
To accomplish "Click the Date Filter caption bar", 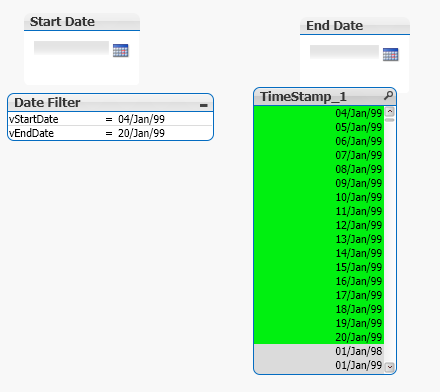I will [x=110, y=103].
